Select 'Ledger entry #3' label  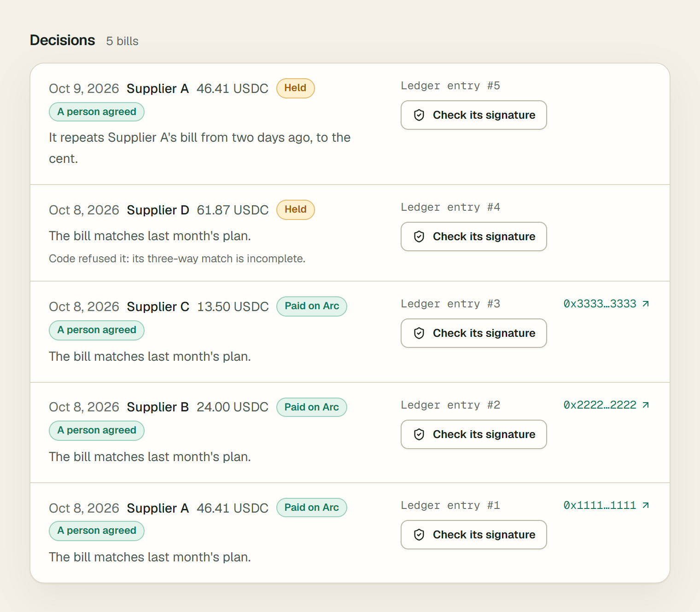(450, 304)
